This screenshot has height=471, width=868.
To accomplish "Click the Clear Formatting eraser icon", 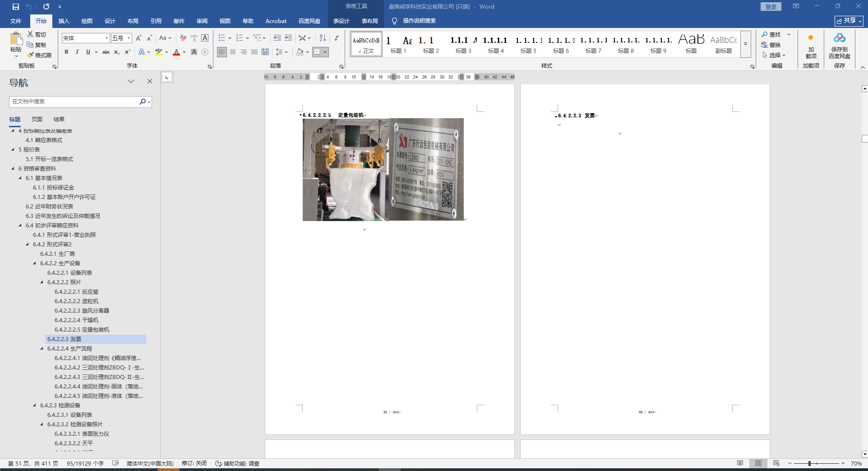I will pos(183,38).
